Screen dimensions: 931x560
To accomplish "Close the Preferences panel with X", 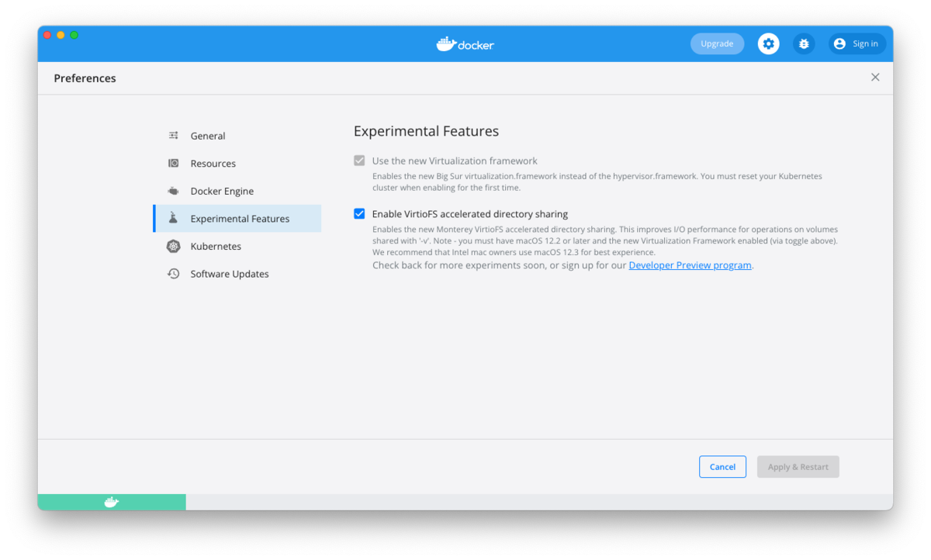I will pyautogui.click(x=875, y=78).
